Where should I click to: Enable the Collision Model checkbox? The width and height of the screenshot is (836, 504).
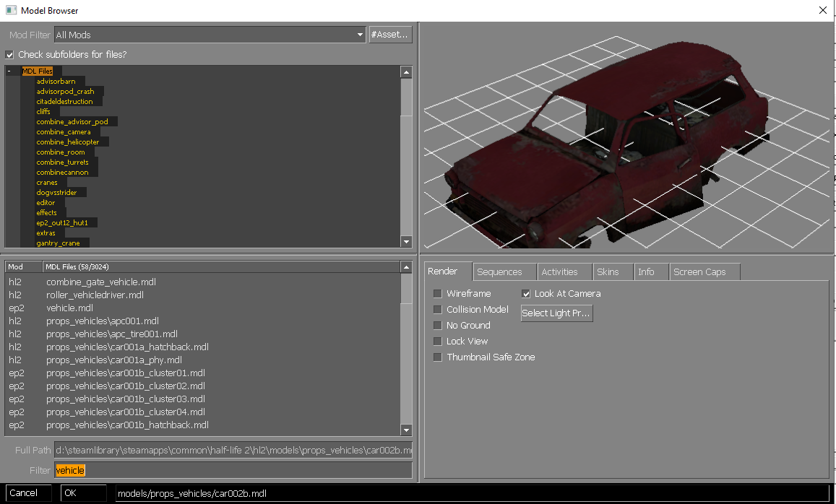click(438, 310)
